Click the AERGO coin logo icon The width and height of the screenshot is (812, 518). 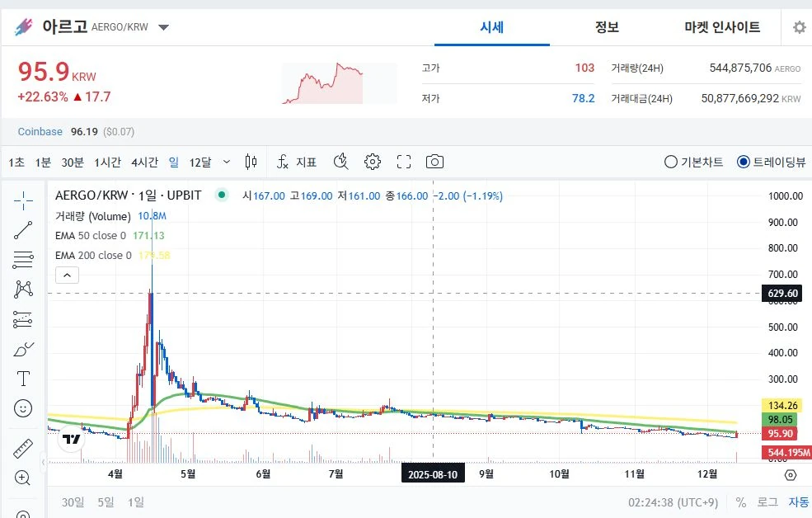pos(23,26)
